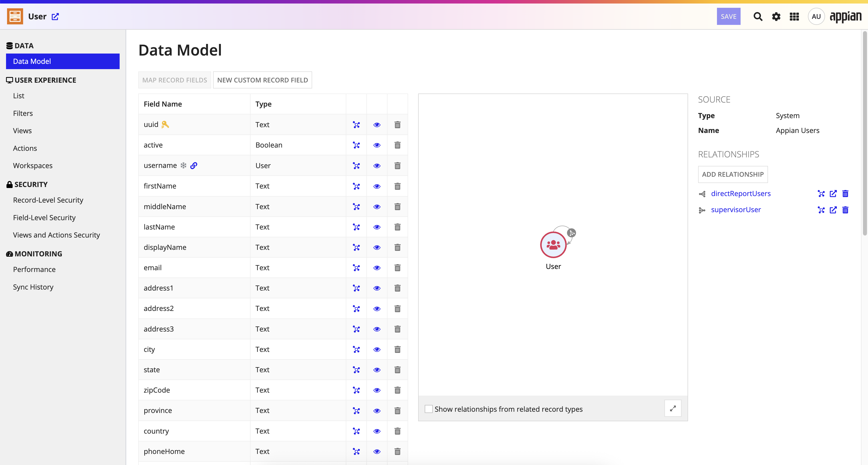Click NEW CUSTOM RECORD FIELD button

click(x=263, y=80)
